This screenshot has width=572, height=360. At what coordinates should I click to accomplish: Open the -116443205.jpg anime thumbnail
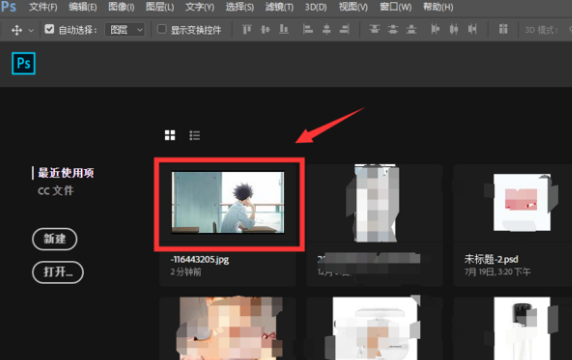(x=228, y=202)
